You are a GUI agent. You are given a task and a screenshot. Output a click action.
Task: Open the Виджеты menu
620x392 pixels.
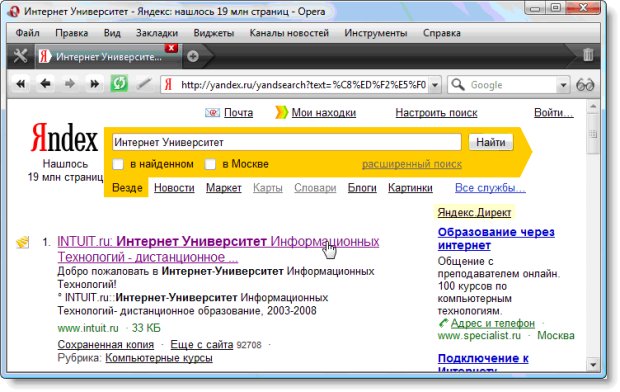[x=214, y=33]
